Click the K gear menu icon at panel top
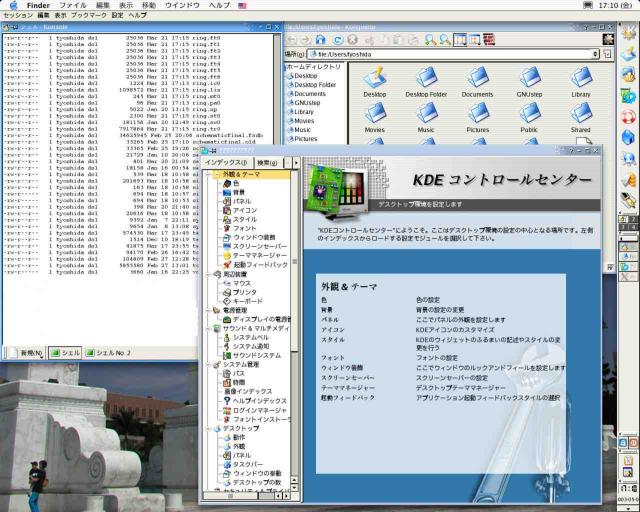This screenshot has width=640, height=512. coord(629,32)
